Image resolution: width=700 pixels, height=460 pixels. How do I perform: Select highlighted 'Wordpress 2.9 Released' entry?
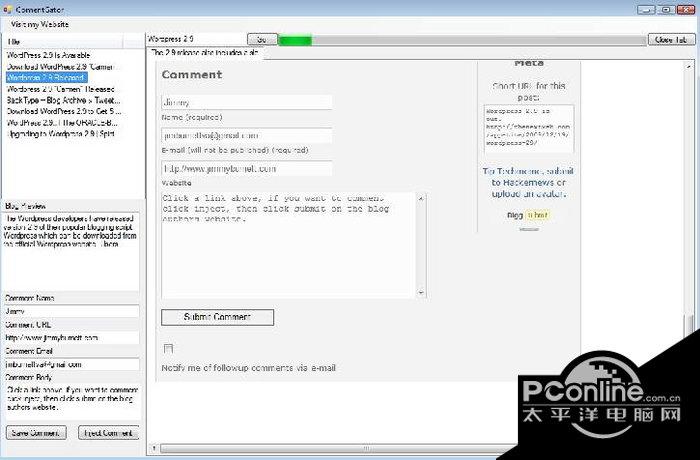pyautogui.click(x=46, y=78)
